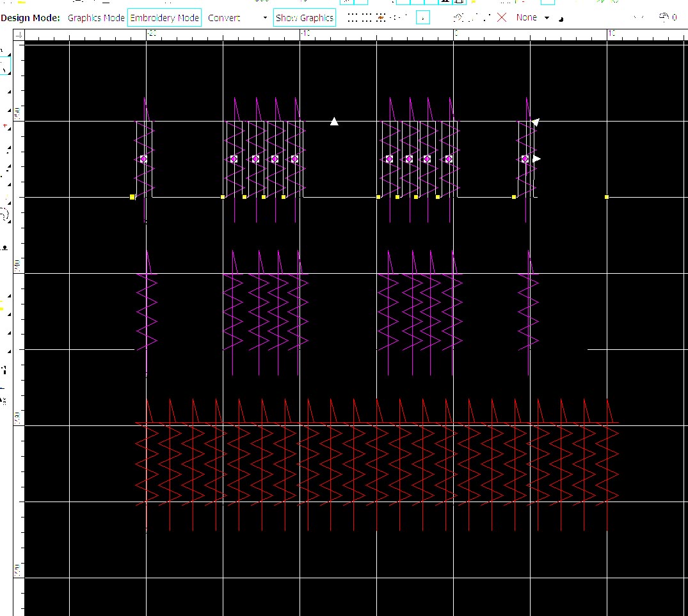Open the Convert dropdown arrow
The image size is (688, 616).
265,18
